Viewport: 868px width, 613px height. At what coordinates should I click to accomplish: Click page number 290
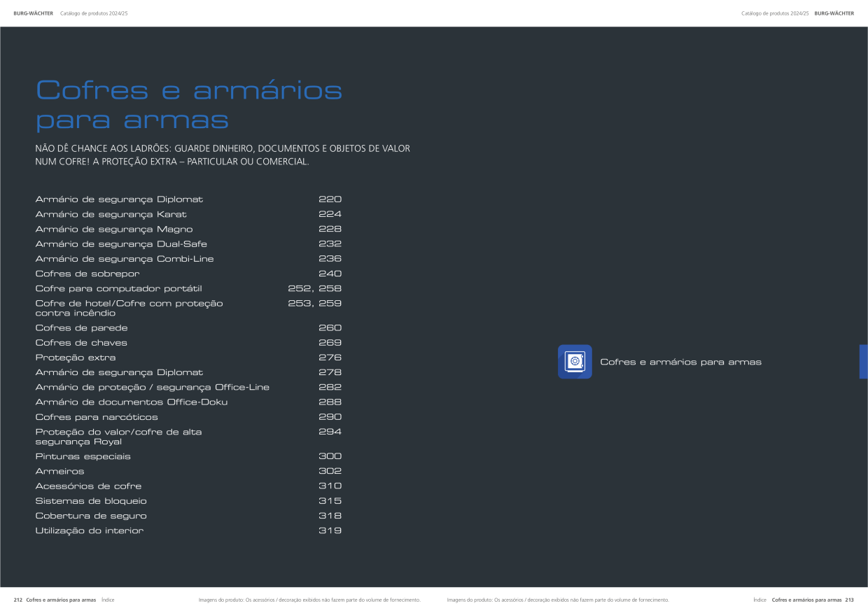pyautogui.click(x=330, y=417)
